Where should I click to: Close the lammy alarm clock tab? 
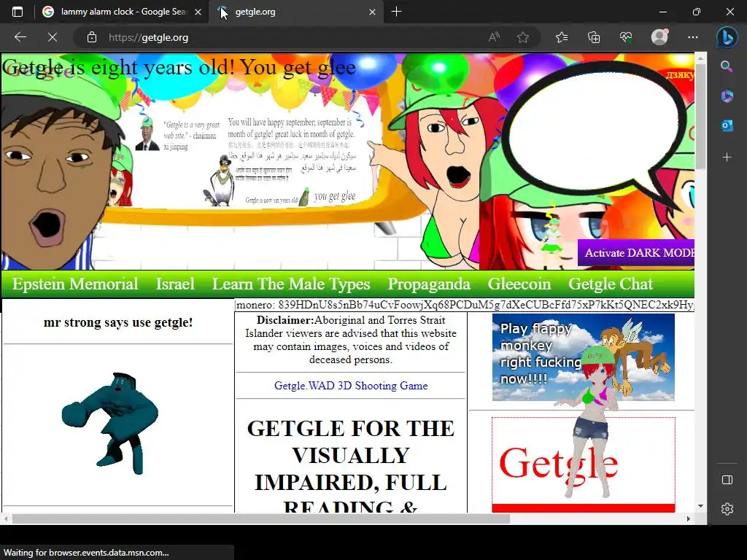(x=198, y=12)
